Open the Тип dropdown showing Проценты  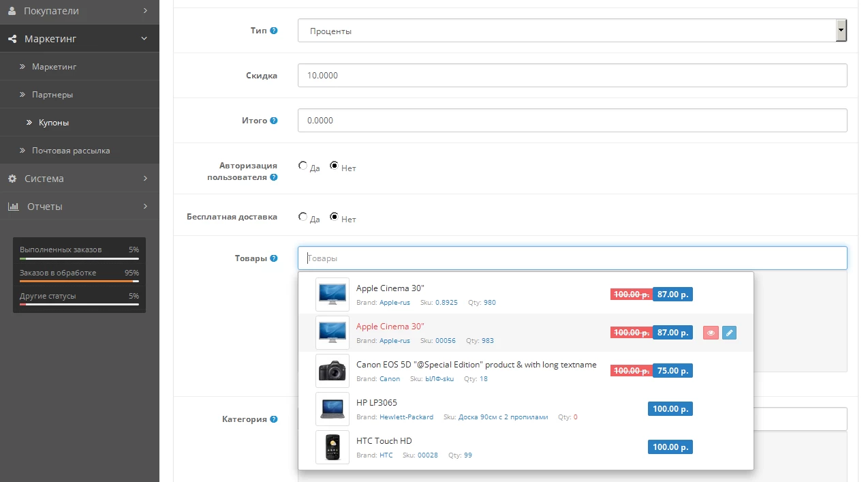(x=572, y=31)
